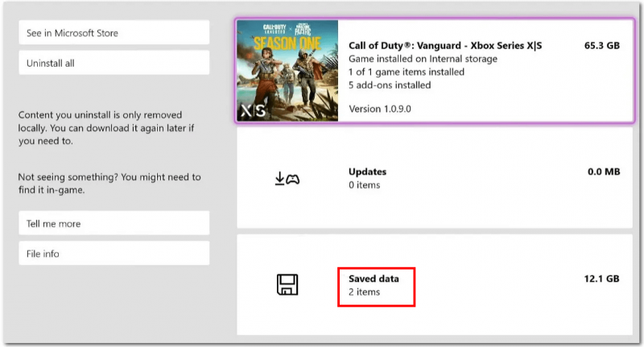Select Uninstall all button
Image resolution: width=644 pixels, height=347 pixels.
(114, 63)
